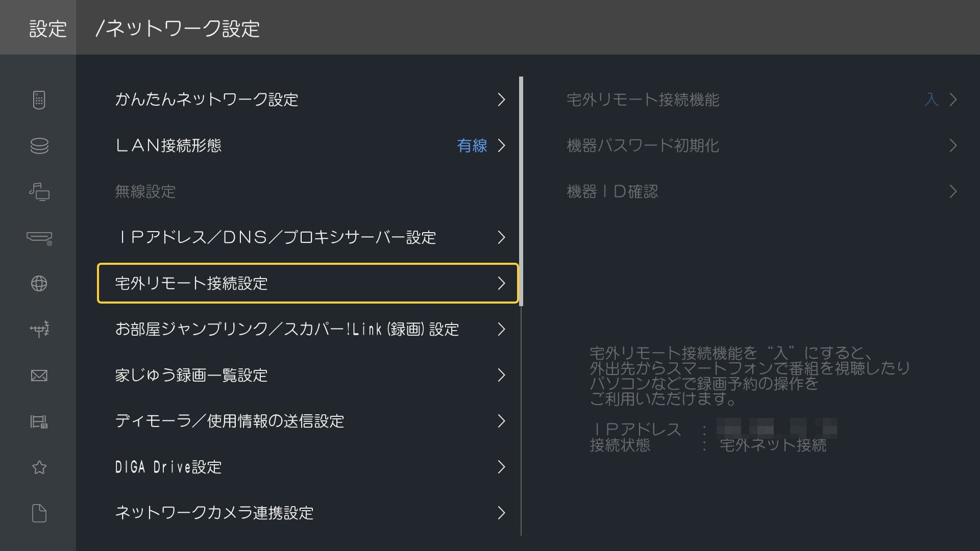Click 設定 header label at top left

coord(47,29)
